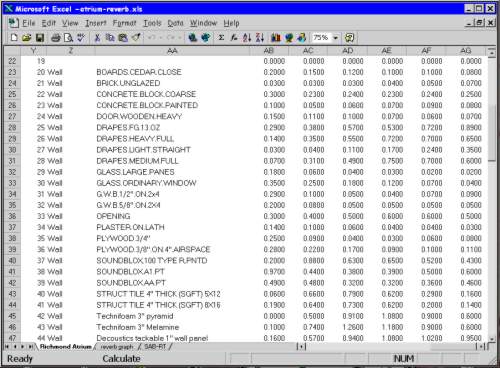Select column AG header
The width and height of the screenshot is (500, 368).
(x=466, y=51)
